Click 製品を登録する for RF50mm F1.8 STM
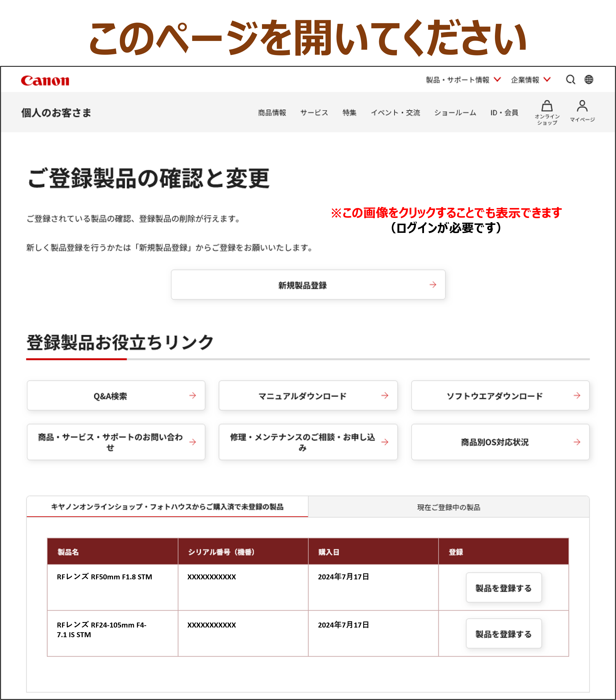 click(504, 588)
